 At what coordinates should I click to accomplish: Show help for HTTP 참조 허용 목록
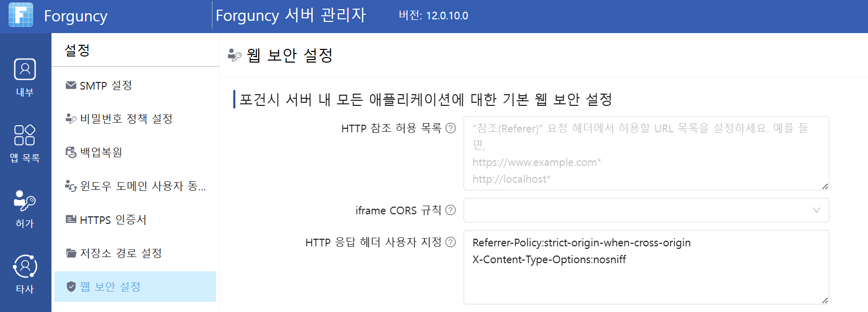click(x=451, y=128)
